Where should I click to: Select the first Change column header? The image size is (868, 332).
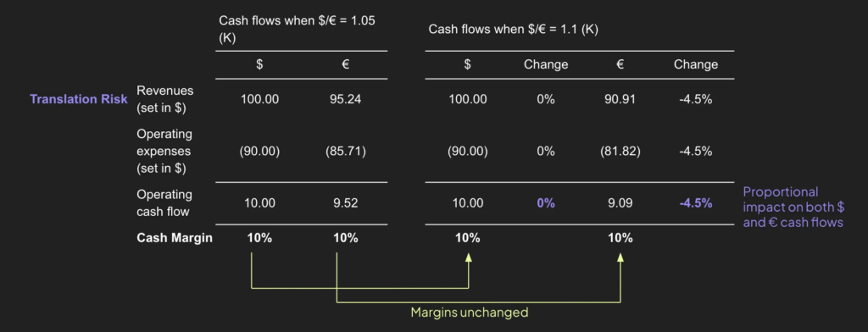(546, 64)
